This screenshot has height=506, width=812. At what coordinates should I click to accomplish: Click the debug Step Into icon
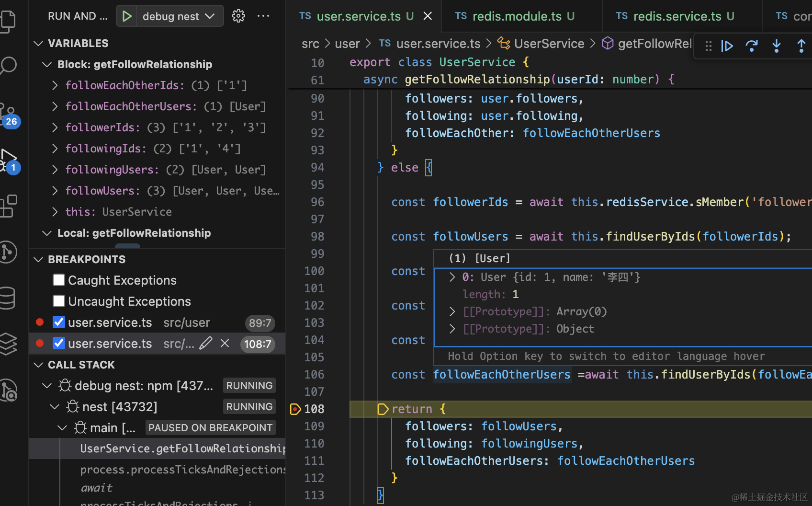tap(777, 46)
